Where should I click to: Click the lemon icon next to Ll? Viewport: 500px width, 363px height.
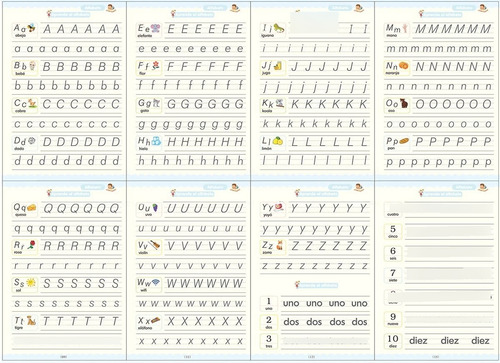278,141
